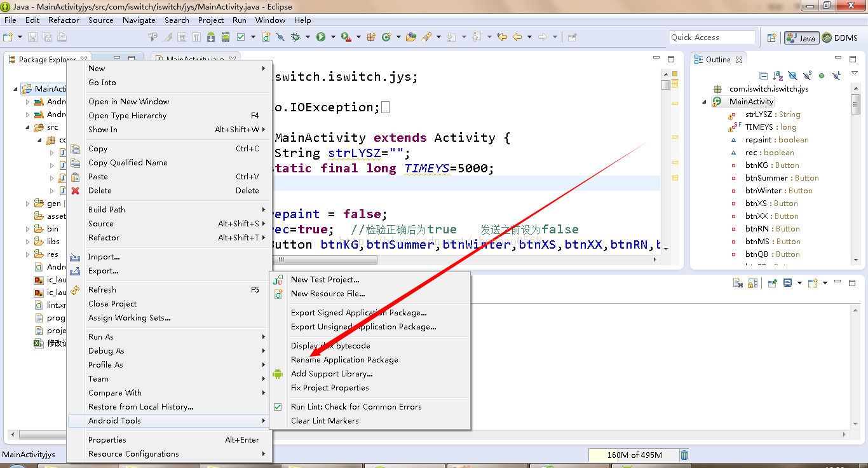The image size is (868, 468).
Task: Click the Quick Access search field
Action: tap(712, 38)
